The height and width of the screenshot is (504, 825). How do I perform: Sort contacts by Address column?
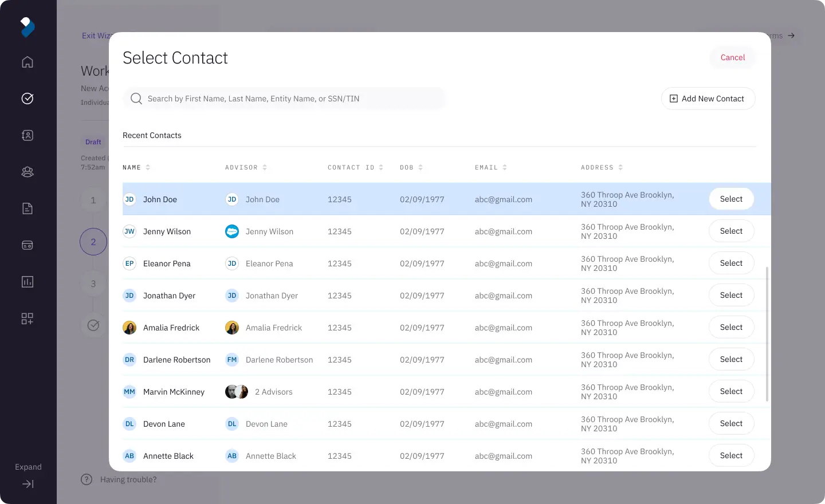(602, 167)
